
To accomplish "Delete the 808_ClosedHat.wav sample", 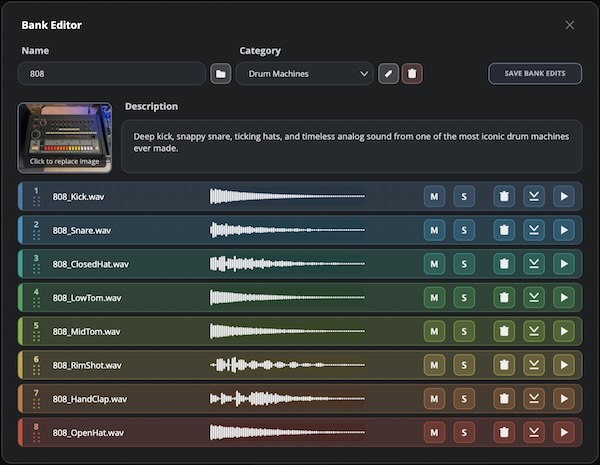I will (x=504, y=264).
